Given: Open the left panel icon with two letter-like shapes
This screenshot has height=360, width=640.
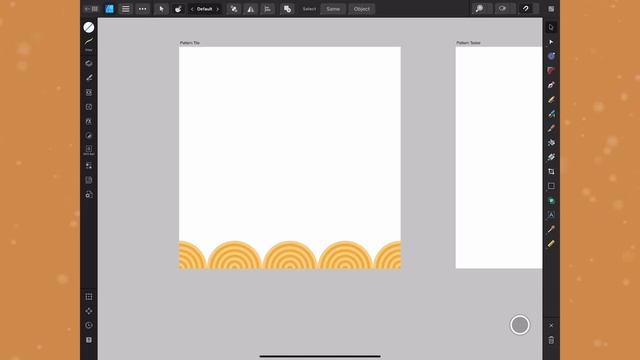Looking at the screenshot, I should (89, 121).
